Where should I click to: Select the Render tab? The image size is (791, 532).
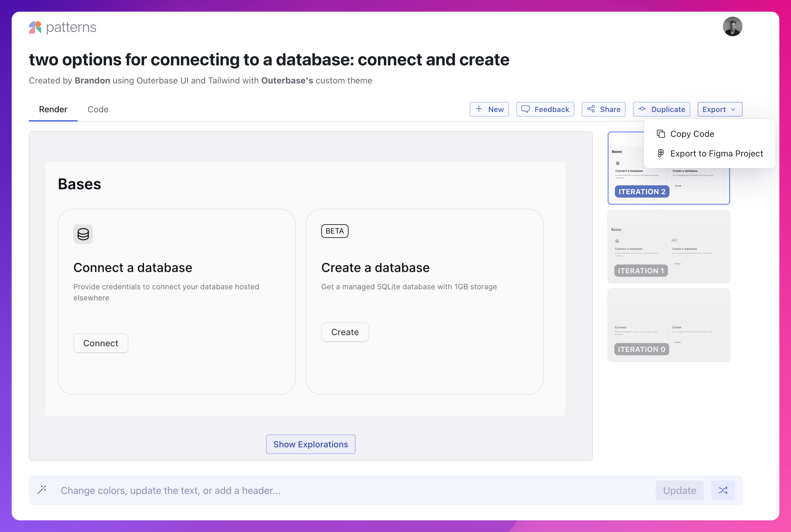pyautogui.click(x=53, y=109)
